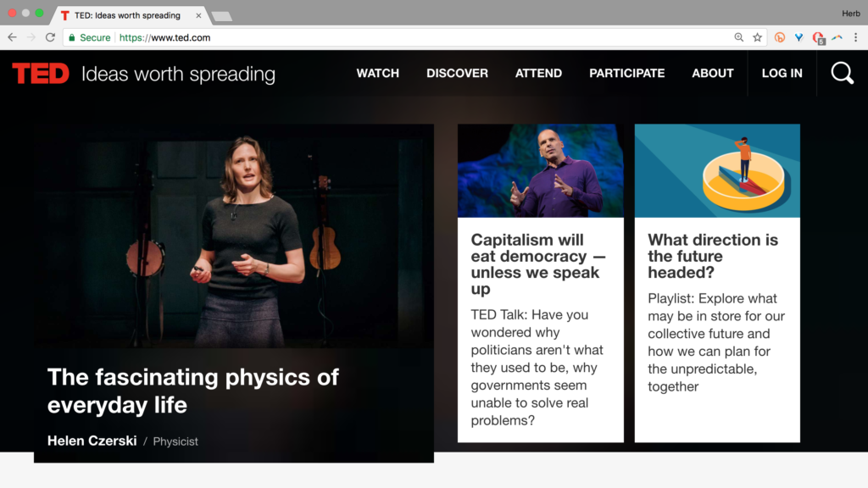Open 'What direction is the future headed?' headline

pos(713,256)
